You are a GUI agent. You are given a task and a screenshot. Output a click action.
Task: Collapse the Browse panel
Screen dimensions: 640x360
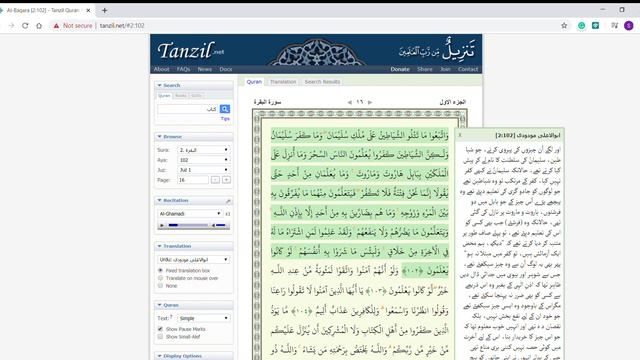coord(160,137)
